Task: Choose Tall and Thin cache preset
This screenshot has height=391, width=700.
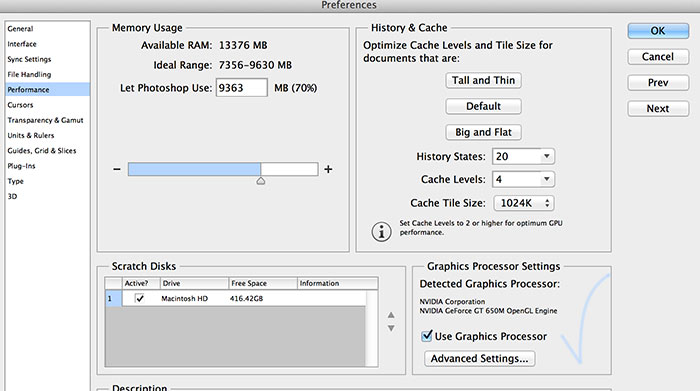Action: point(483,80)
